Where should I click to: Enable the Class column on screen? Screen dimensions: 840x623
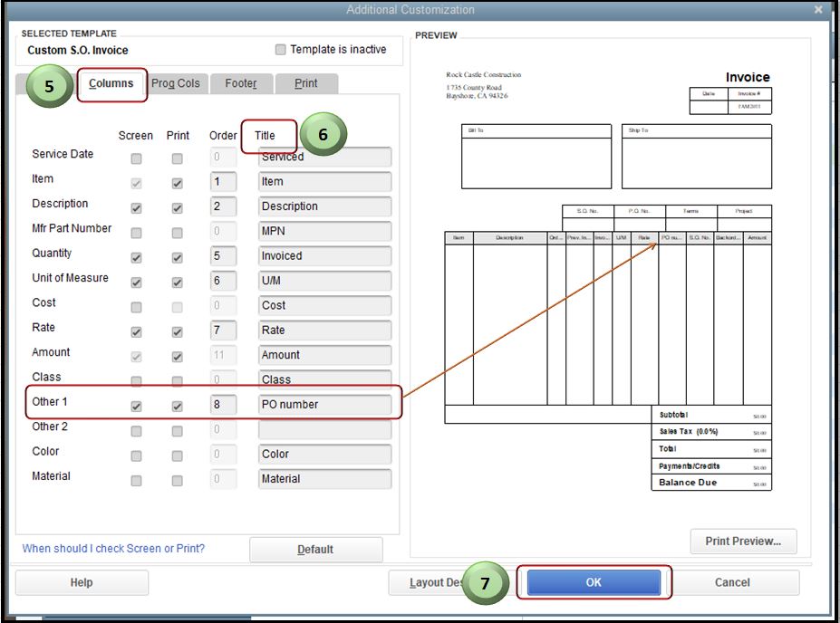[135, 380]
